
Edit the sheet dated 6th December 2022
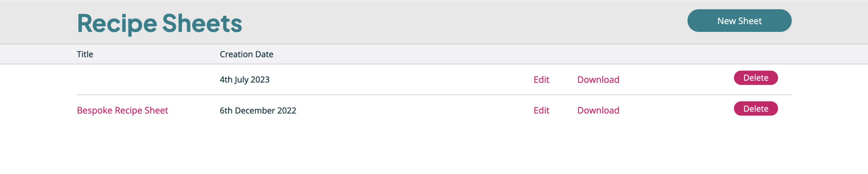[541, 110]
